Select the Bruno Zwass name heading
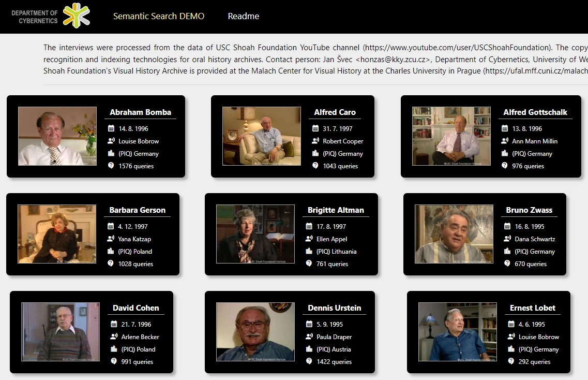588x380 pixels. pos(529,210)
